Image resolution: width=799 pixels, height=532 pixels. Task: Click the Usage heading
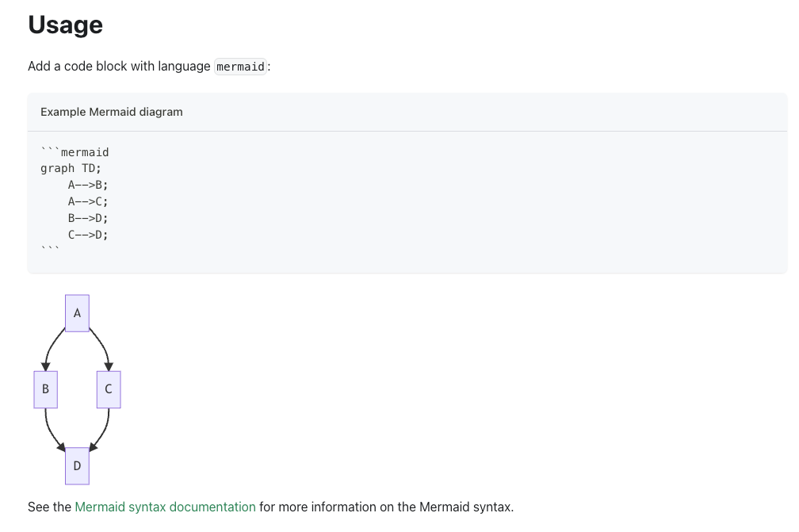65,25
